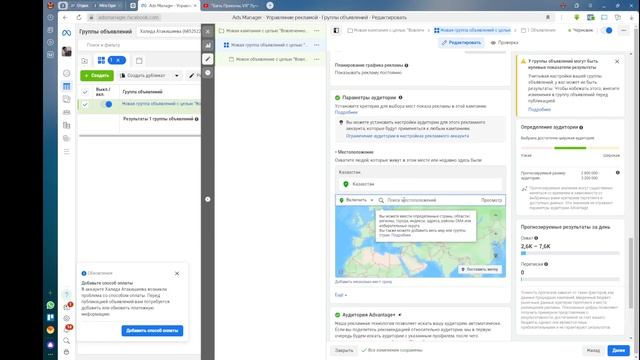Viewport: 640px width, 360px height.
Task: Click the info icon next to Планирование графика рекламы
Action: pos(407,65)
